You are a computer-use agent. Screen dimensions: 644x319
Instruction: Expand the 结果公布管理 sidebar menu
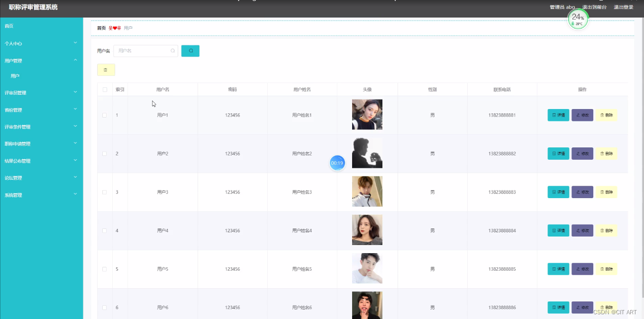[41, 161]
